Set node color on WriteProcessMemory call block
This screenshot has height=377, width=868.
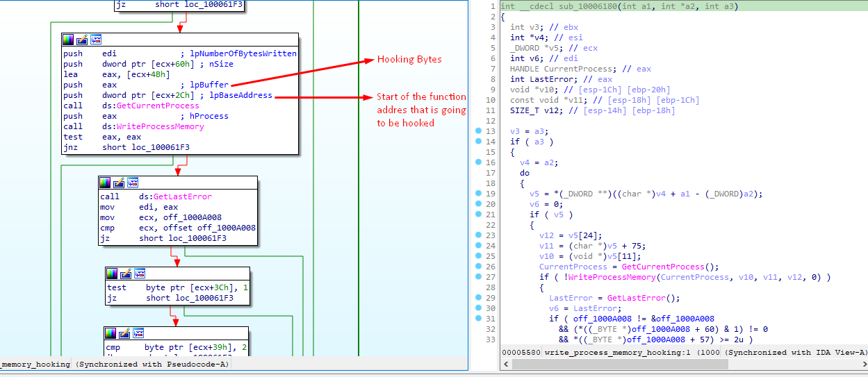[68, 40]
